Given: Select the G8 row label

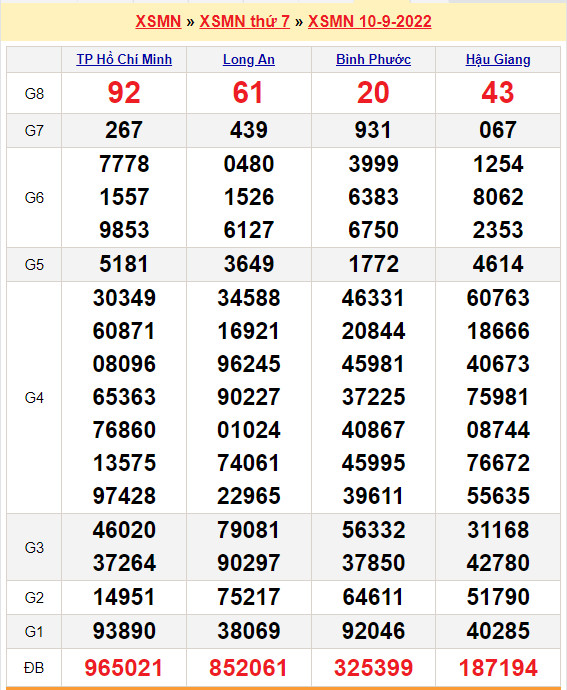Looking at the screenshot, I should pyautogui.click(x=34, y=94).
